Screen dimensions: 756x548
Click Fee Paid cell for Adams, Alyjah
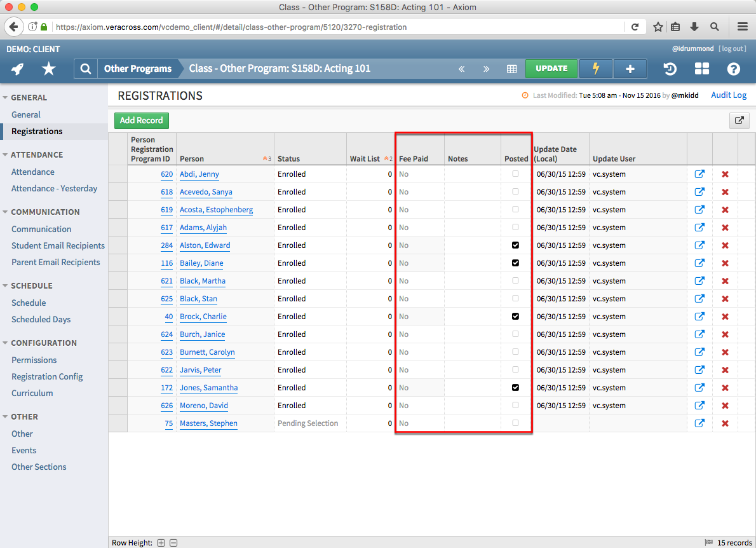tap(419, 228)
